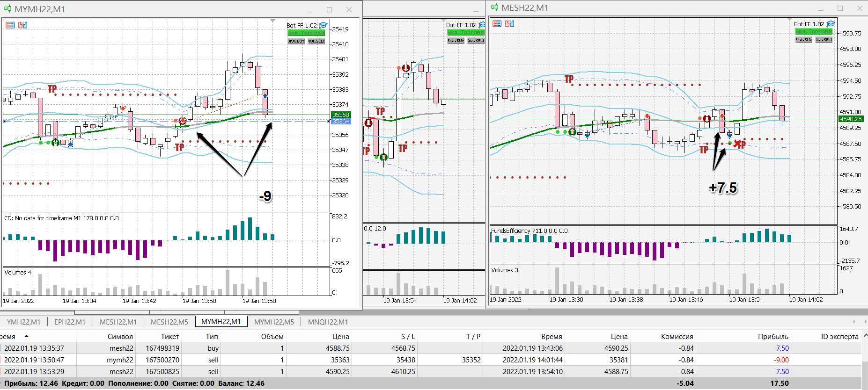This screenshot has width=868, height=390.
Task: Maximize the MYMH22,M1 chart window
Action: coord(330,9)
